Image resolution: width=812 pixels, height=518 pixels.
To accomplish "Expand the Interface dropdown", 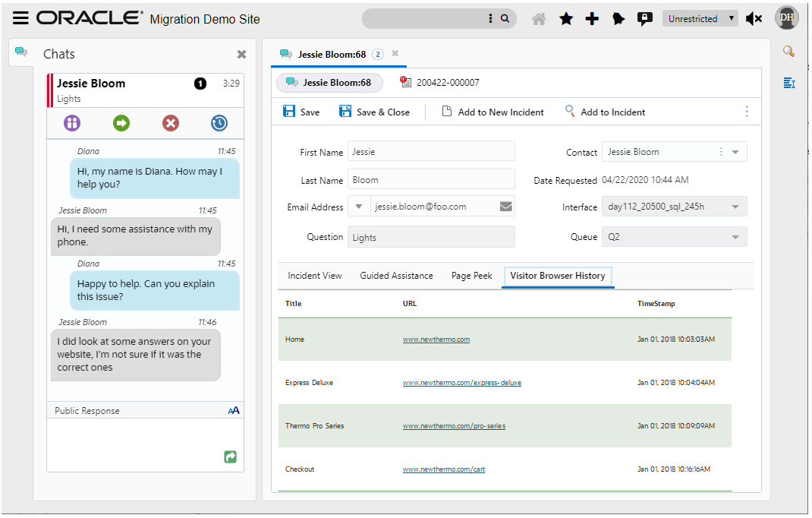I will [735, 207].
